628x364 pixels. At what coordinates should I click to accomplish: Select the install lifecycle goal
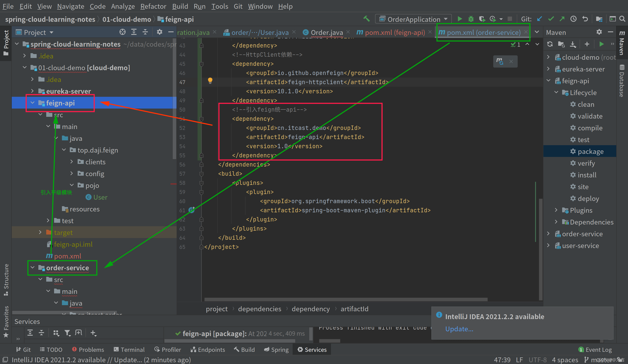click(x=587, y=175)
